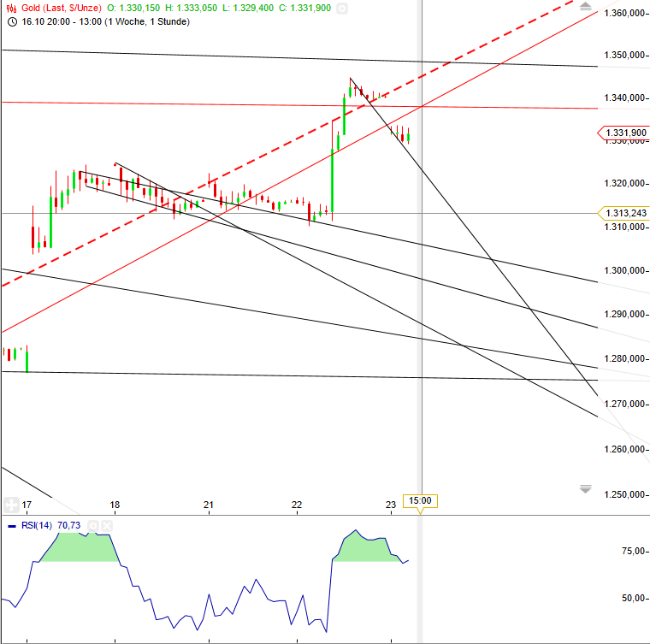This screenshot has width=650, height=644.
Task: Click the 1.300,000 price axis label
Action: pos(624,270)
